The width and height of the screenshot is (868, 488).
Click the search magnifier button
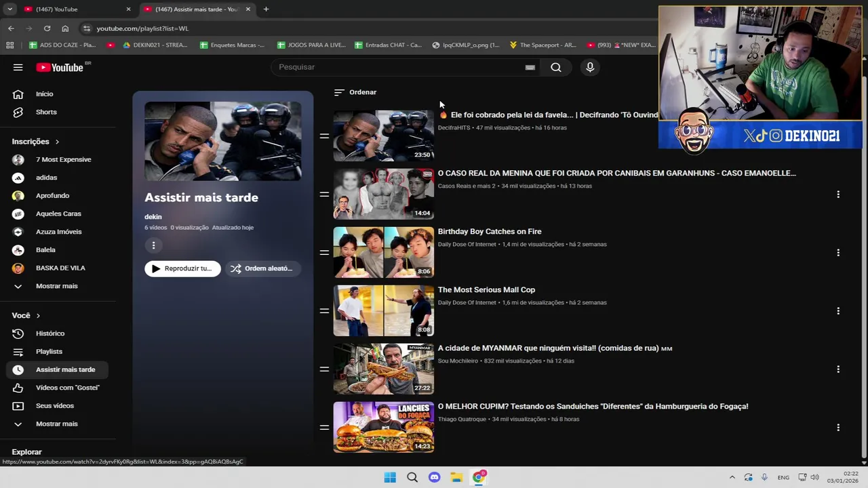(x=556, y=67)
